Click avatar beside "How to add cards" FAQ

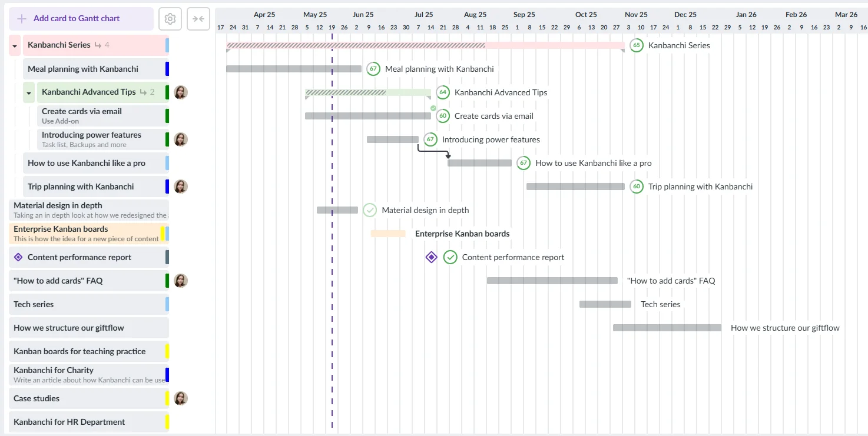click(x=181, y=281)
